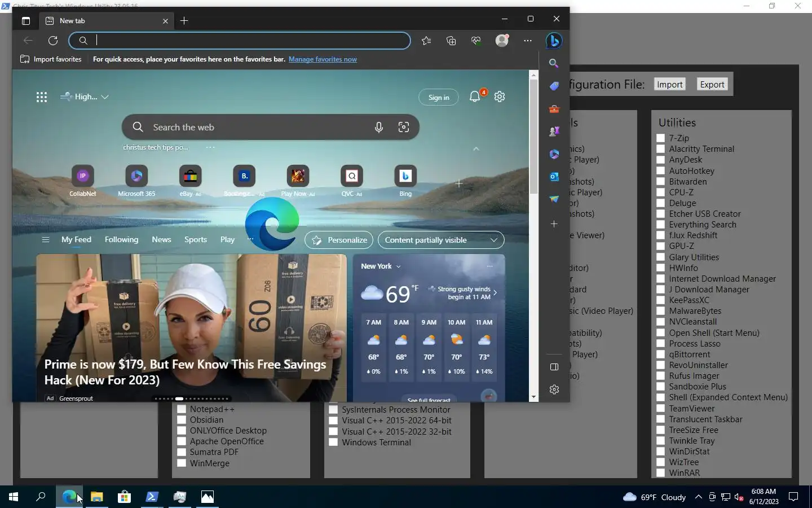Close the New tab tab
The height and width of the screenshot is (508, 812).
pyautogui.click(x=165, y=21)
